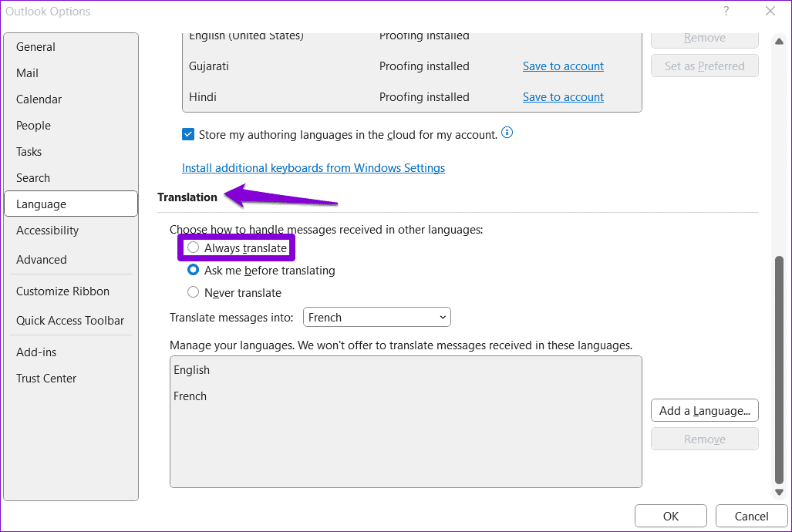Image resolution: width=792 pixels, height=532 pixels.
Task: Close the Outlook Options dialog
Action: 770,11
